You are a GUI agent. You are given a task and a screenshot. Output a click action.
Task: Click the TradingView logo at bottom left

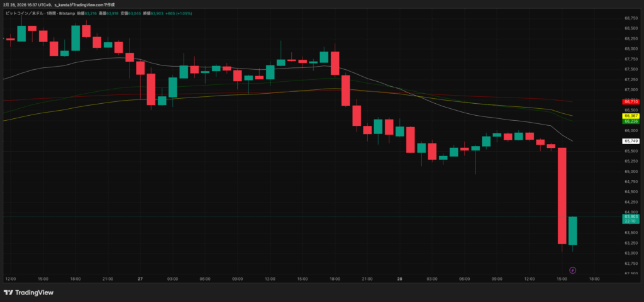click(28, 293)
